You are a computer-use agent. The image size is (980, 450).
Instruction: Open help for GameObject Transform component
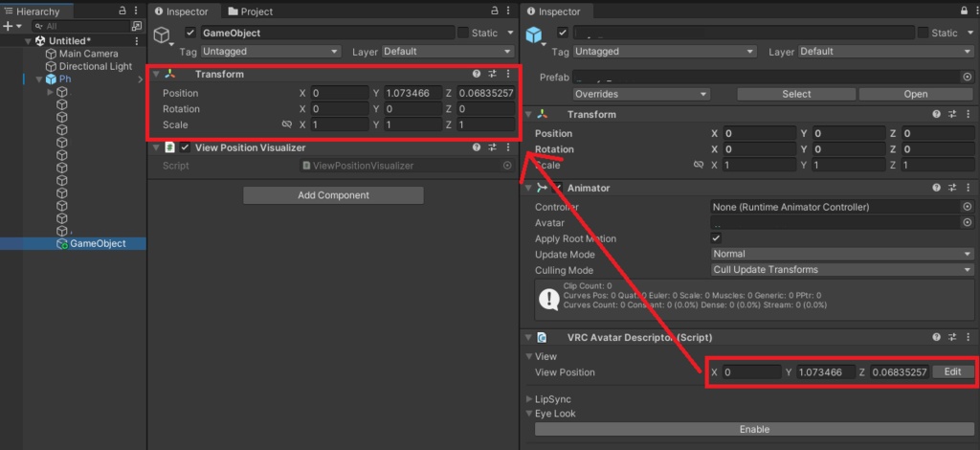(477, 74)
